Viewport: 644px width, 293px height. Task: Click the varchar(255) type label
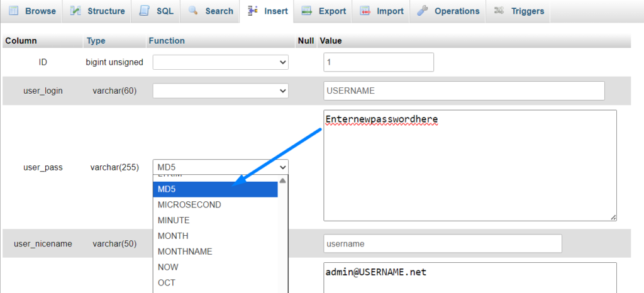pyautogui.click(x=114, y=167)
